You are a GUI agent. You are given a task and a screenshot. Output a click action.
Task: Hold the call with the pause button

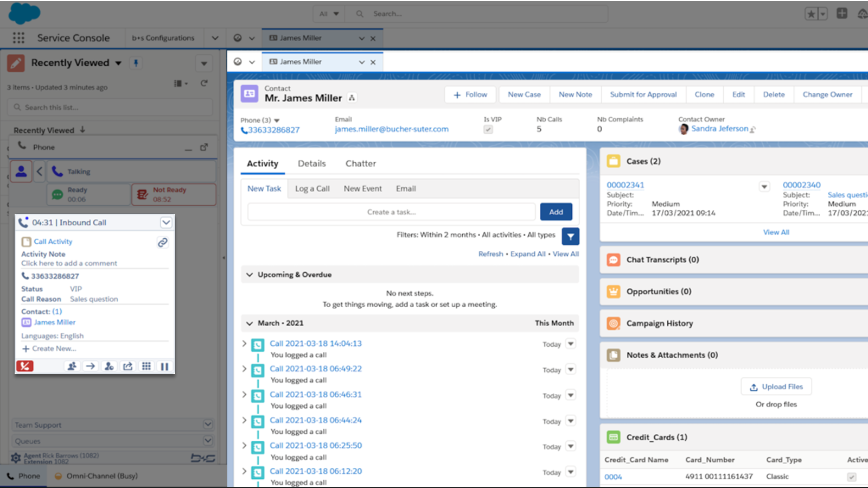tap(164, 366)
